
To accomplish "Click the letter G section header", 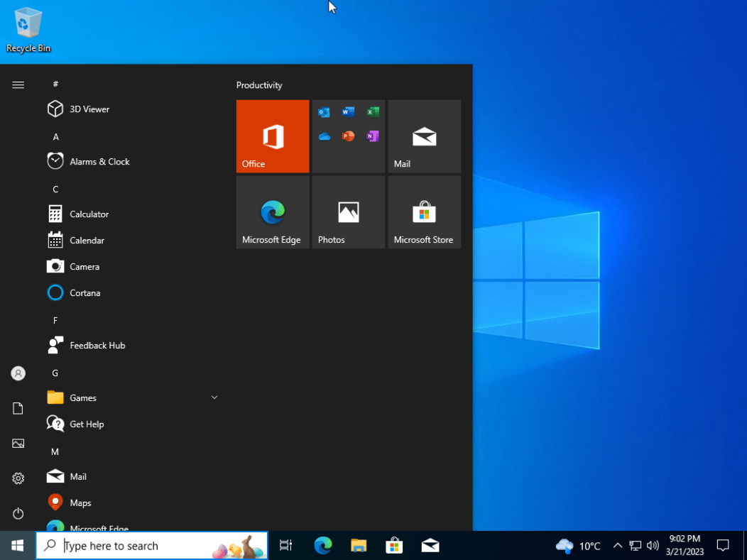I will (55, 373).
